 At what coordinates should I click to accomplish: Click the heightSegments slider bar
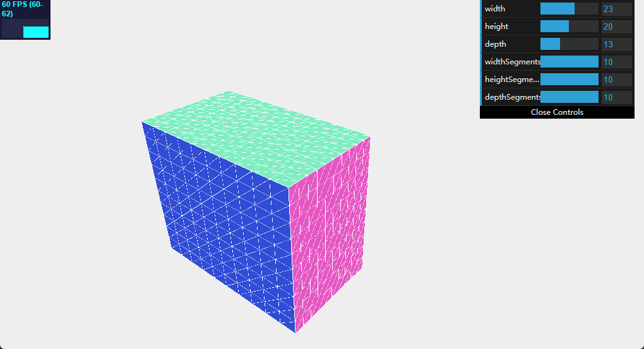tap(569, 80)
